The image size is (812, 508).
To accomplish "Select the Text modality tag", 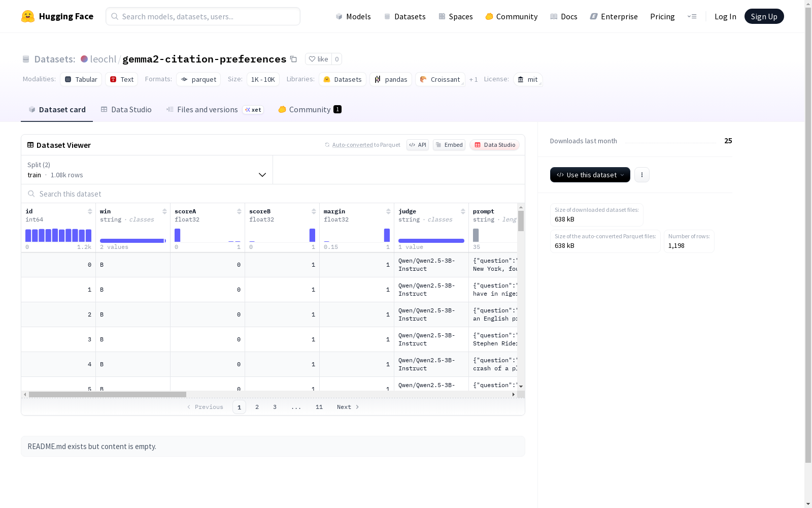I will pyautogui.click(x=122, y=79).
